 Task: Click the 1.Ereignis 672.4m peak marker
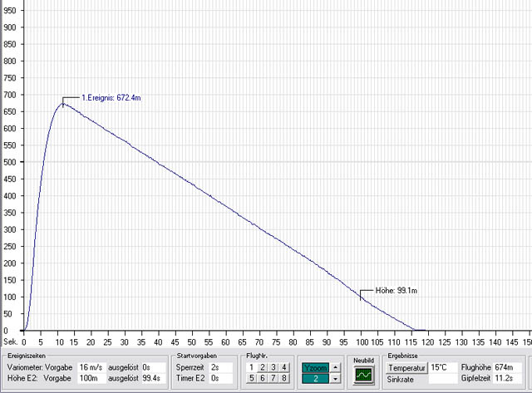coord(63,103)
